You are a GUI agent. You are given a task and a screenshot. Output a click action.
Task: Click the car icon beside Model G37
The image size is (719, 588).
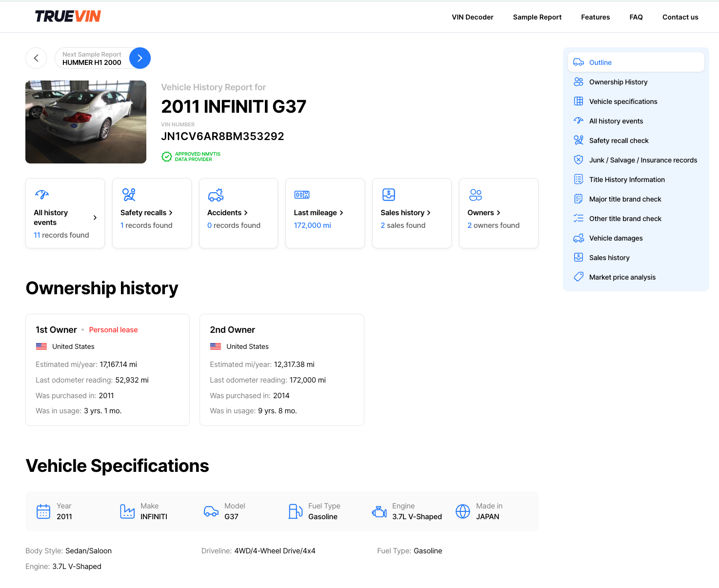point(211,511)
